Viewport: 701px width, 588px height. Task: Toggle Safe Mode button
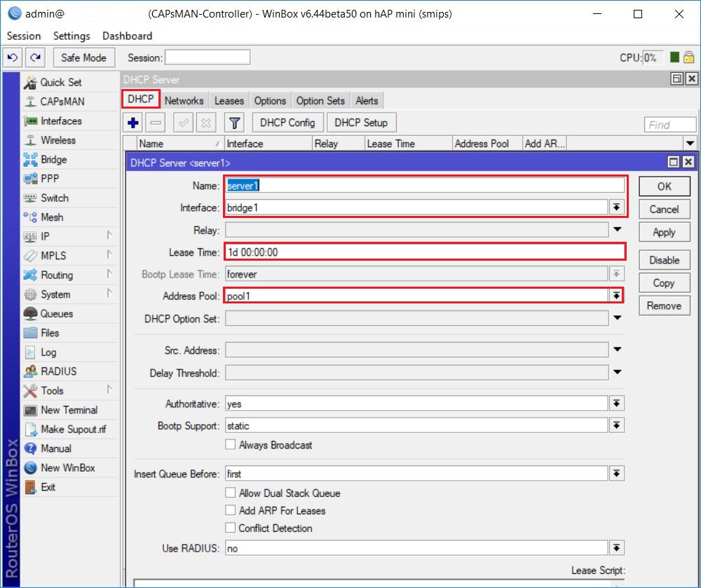pos(83,57)
